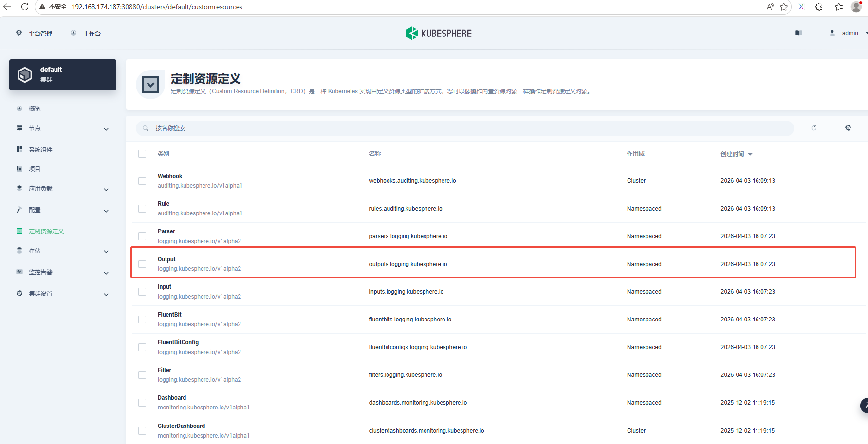The width and height of the screenshot is (868, 444).
Task: Click the browser profile avatar
Action: [856, 7]
